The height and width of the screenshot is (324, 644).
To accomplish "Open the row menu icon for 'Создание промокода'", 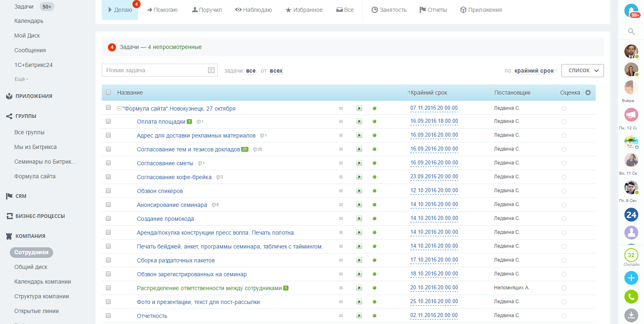I will (341, 219).
